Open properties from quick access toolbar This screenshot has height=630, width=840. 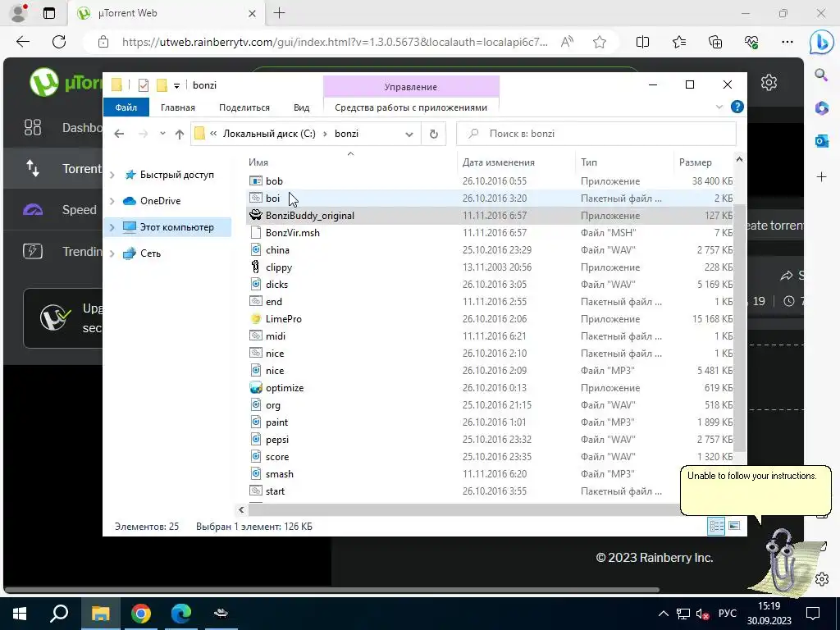click(x=143, y=84)
